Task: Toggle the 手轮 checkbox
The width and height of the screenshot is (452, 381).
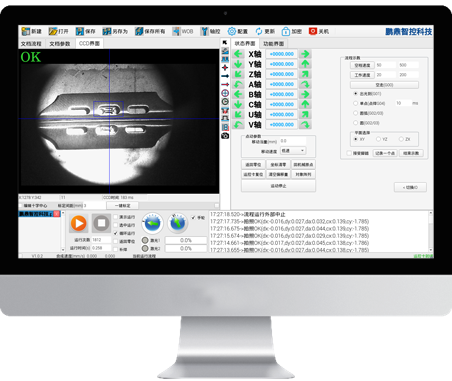Action: point(193,218)
